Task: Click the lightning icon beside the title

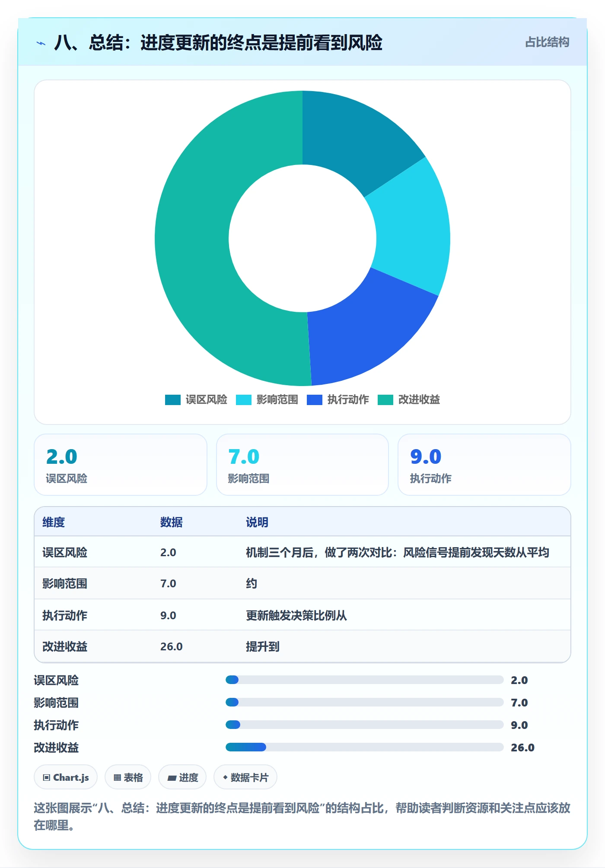Action: click(x=41, y=43)
